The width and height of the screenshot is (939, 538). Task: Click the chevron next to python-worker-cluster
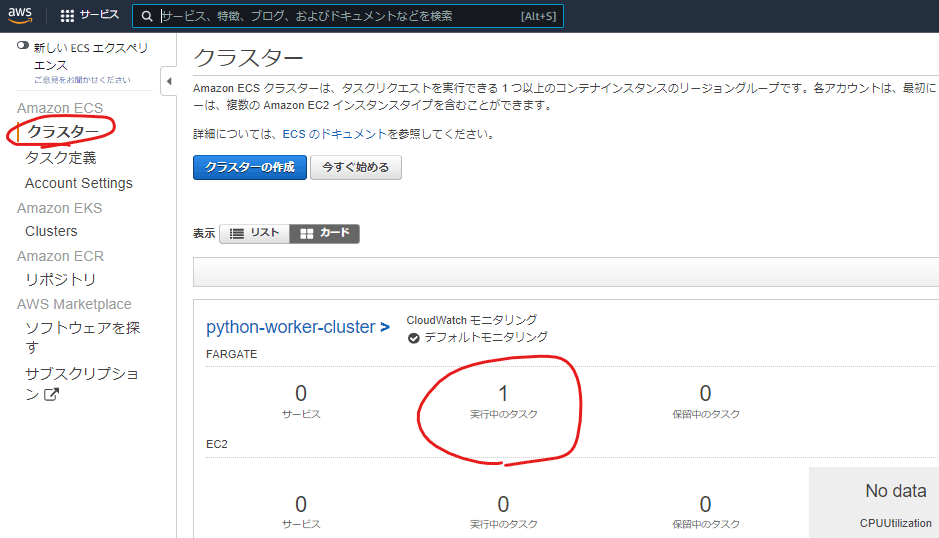pyautogui.click(x=384, y=328)
